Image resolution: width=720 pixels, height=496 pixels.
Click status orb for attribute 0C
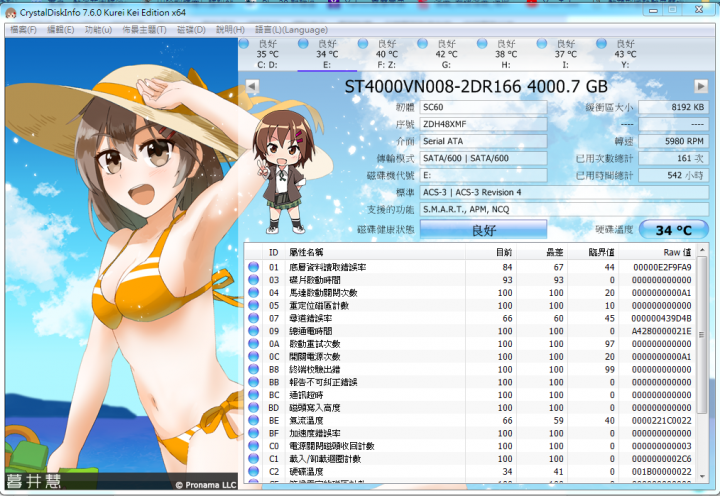(253, 356)
